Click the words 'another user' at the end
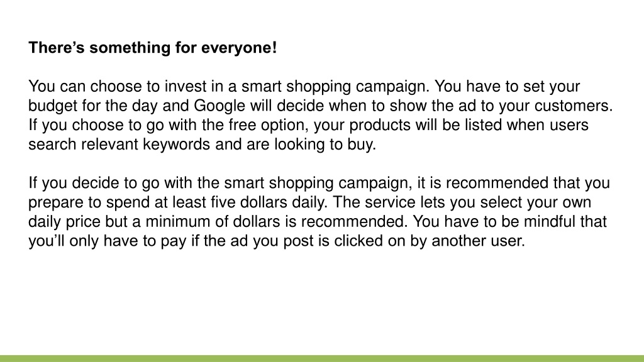This screenshot has height=362, width=644. click(477, 241)
